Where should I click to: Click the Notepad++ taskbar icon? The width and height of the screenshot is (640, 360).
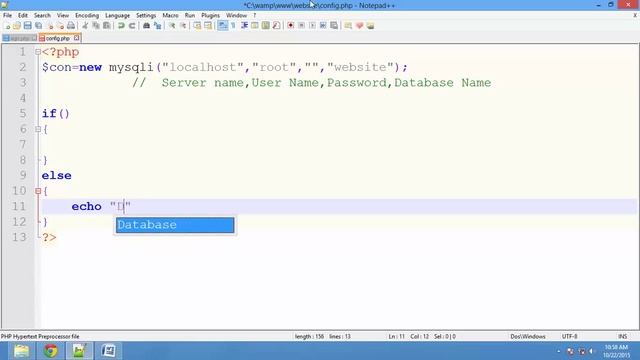click(79, 351)
